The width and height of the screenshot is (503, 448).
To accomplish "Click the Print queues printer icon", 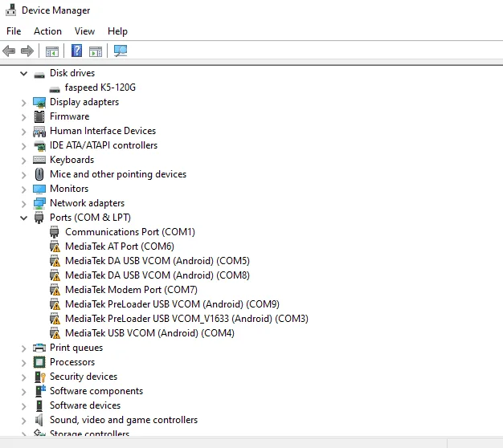I will click(x=39, y=348).
